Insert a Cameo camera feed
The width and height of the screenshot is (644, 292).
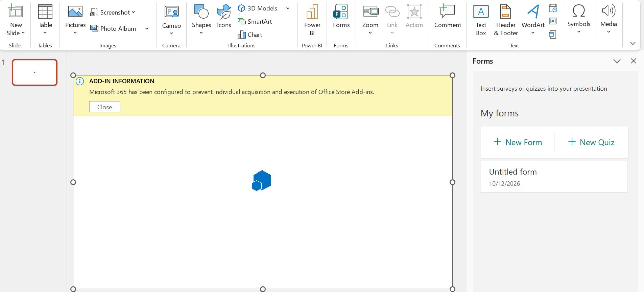click(x=171, y=20)
